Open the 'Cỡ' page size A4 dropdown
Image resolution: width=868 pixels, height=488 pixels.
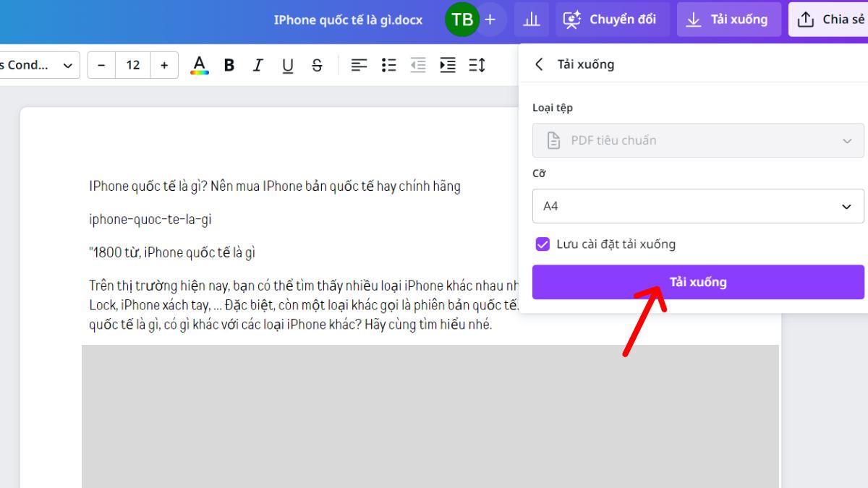pos(698,206)
